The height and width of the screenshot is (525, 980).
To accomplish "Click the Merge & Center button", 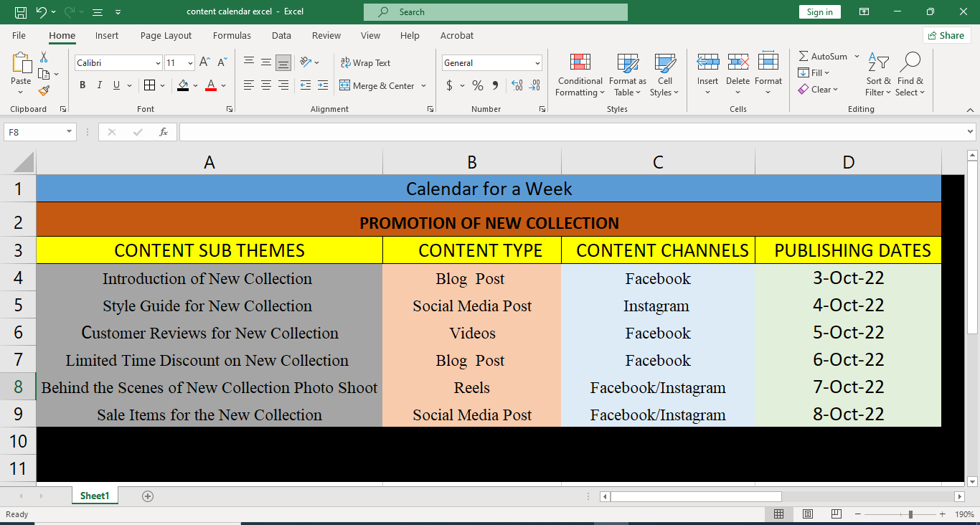I will click(x=377, y=86).
